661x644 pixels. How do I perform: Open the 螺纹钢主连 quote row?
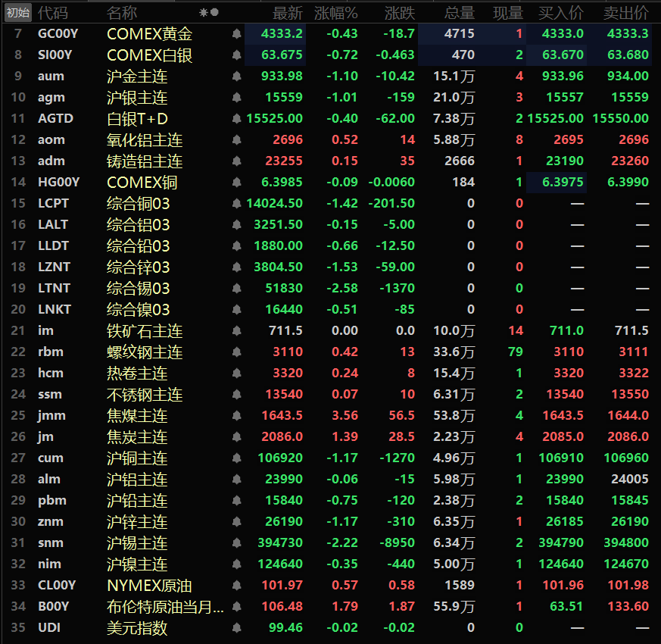327,352
